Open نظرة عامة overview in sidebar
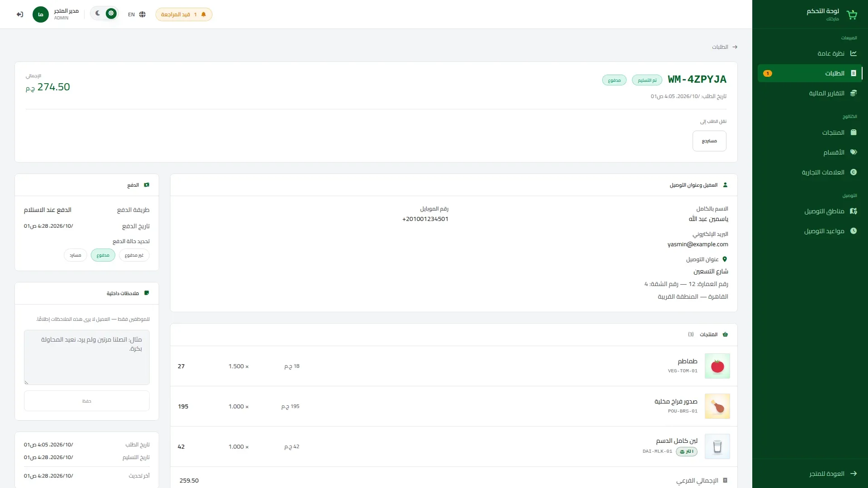Image resolution: width=868 pixels, height=488 pixels. pyautogui.click(x=810, y=53)
